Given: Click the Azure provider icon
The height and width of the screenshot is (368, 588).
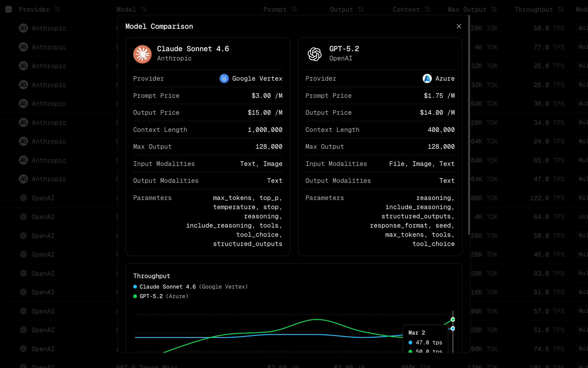Looking at the screenshot, I should click(x=427, y=79).
